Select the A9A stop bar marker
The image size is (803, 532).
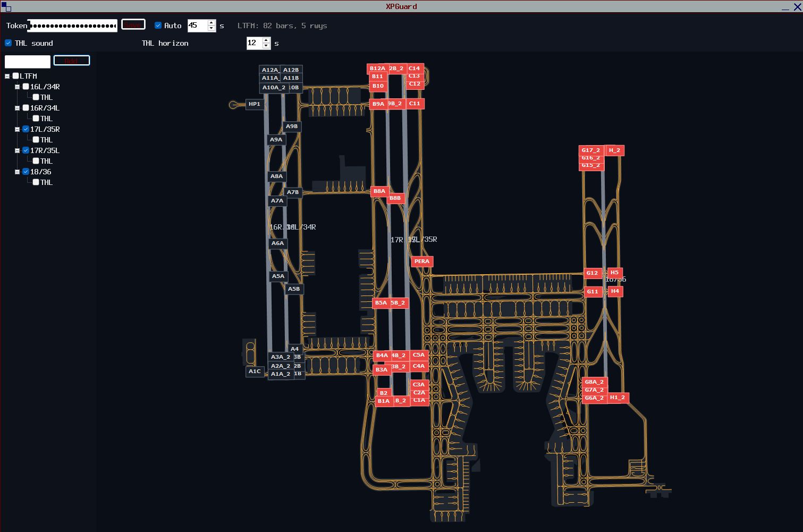276,140
